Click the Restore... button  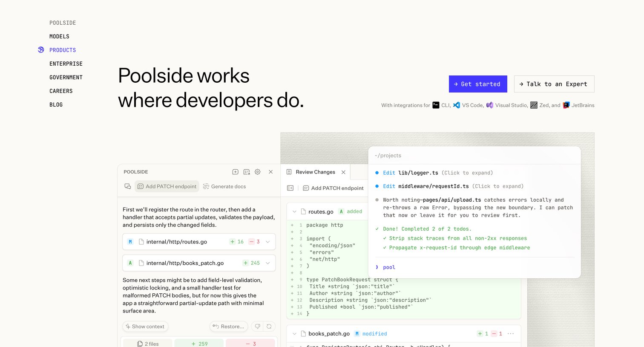(x=229, y=327)
